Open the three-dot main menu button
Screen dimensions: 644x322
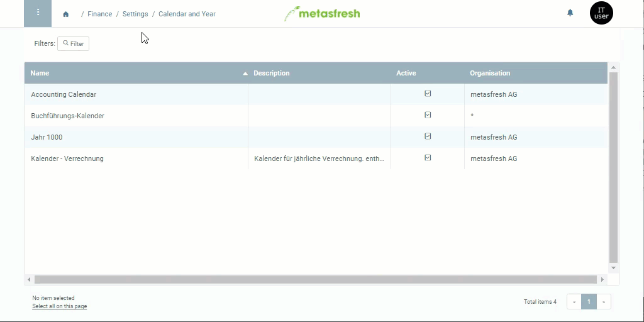pos(38,14)
